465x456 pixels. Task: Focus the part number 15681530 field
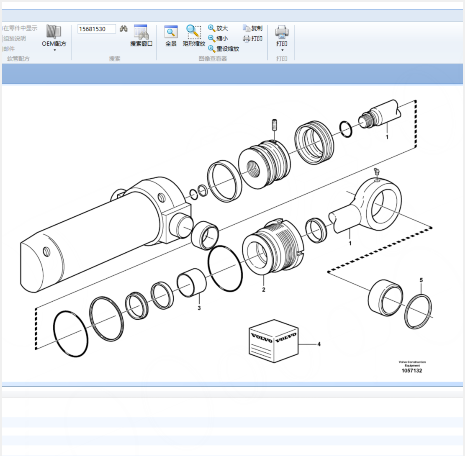[96, 29]
